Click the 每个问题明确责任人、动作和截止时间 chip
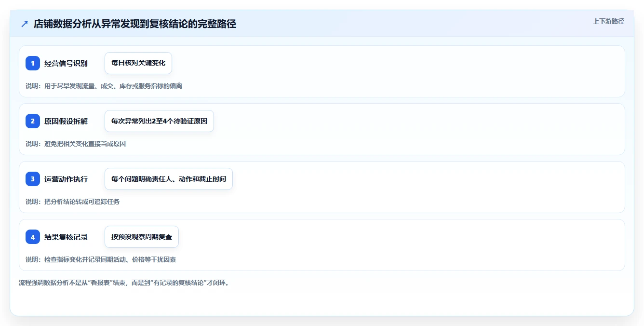Screen dimensions: 644x326 point(169,179)
